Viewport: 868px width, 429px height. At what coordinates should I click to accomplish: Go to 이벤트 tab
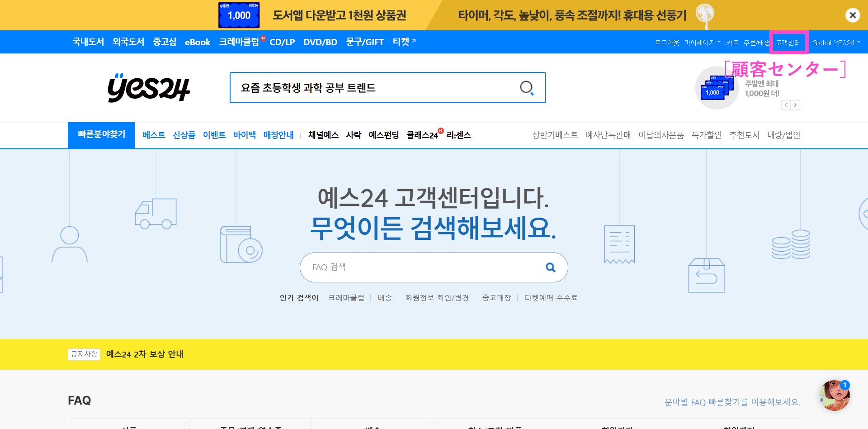(x=214, y=135)
